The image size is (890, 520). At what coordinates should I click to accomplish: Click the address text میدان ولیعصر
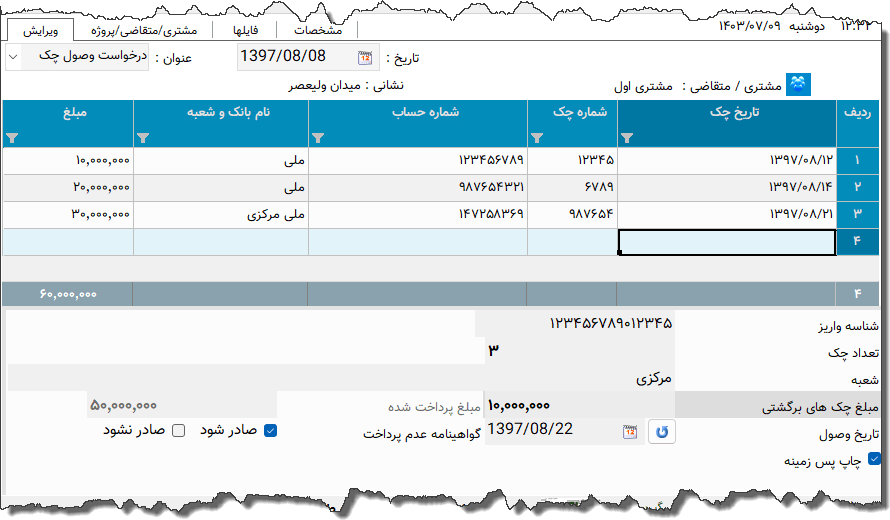[x=324, y=86]
